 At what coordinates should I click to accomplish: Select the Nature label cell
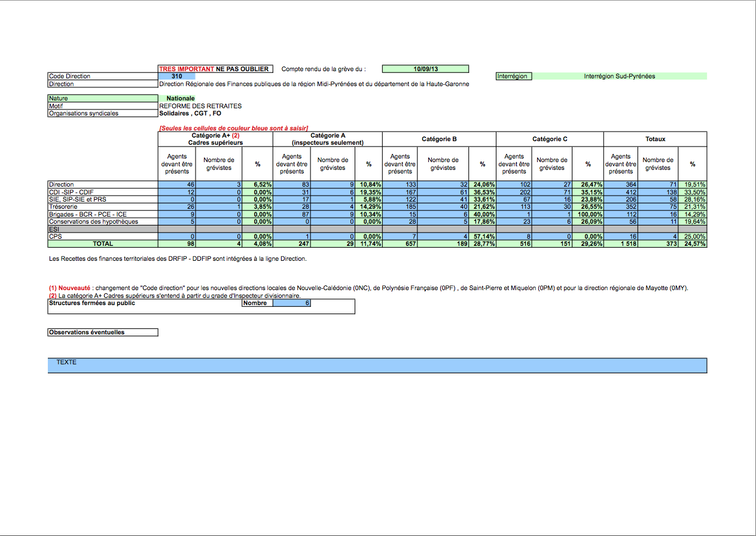pyautogui.click(x=103, y=98)
